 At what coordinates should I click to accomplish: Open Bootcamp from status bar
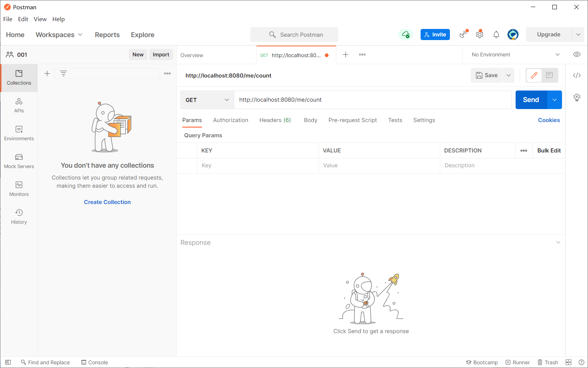(x=482, y=362)
